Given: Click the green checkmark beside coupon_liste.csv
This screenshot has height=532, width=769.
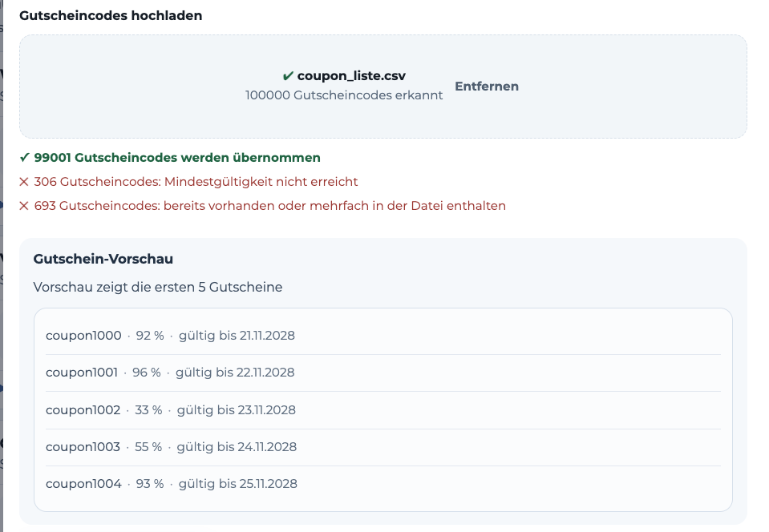Looking at the screenshot, I should click(288, 76).
